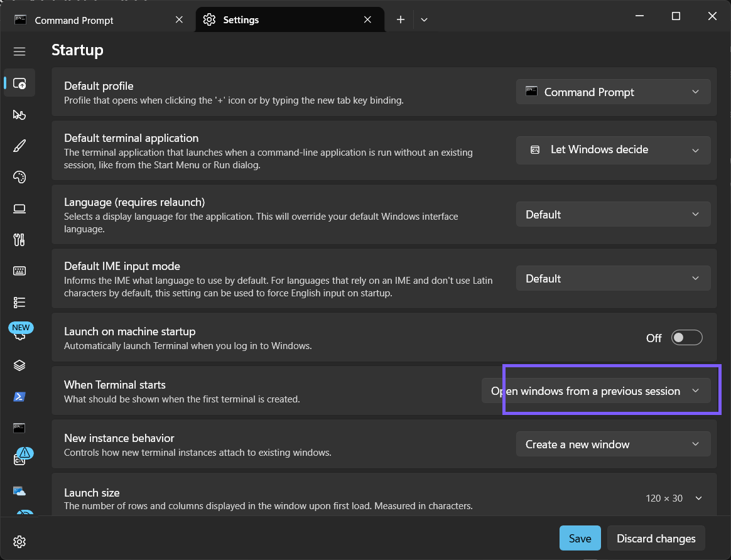Image resolution: width=731 pixels, height=560 pixels.
Task: Minimize the Terminal window
Action: 639,16
